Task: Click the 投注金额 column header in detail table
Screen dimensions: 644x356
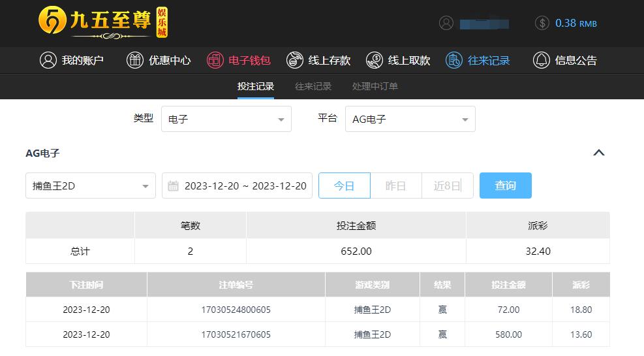Action: tap(508, 284)
